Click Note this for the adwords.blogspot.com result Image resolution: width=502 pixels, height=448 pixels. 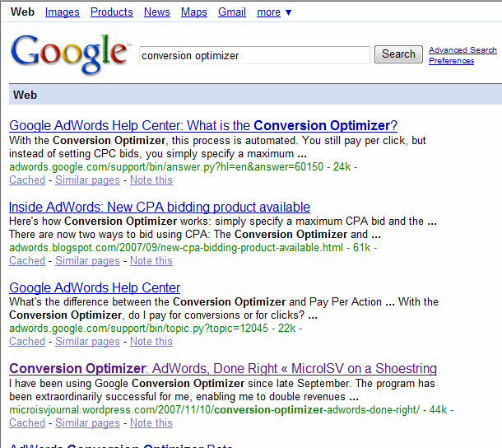click(151, 260)
